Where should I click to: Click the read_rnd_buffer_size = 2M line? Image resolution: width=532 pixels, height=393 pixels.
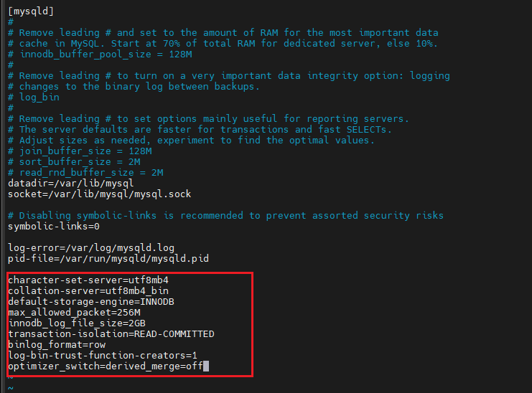tap(85, 173)
